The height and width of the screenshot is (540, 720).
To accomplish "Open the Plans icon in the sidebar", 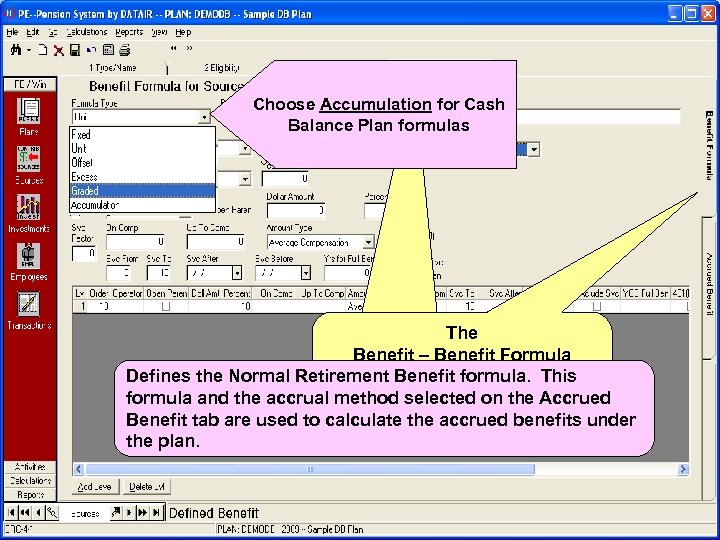I will 28,111.
